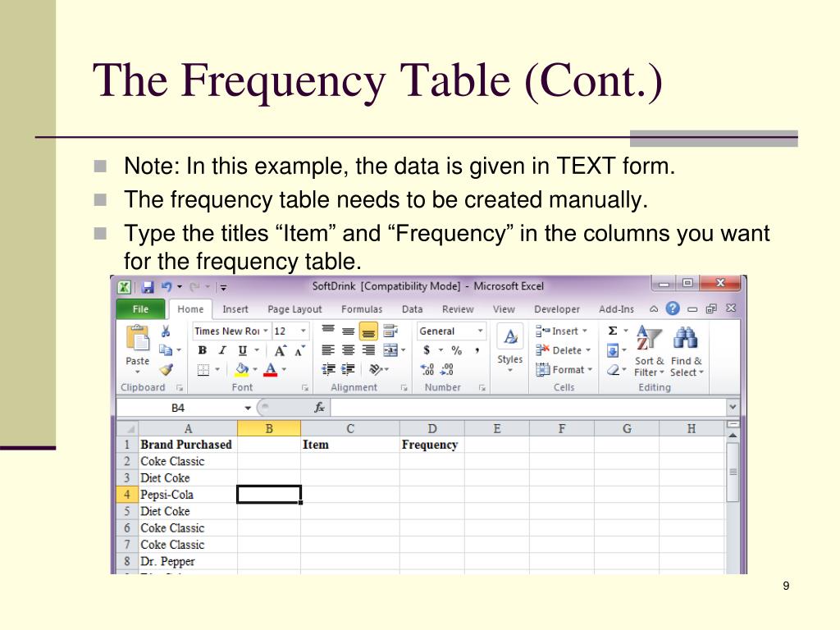The height and width of the screenshot is (630, 840).
Task: Click Increase Decimal icon
Action: [427, 369]
